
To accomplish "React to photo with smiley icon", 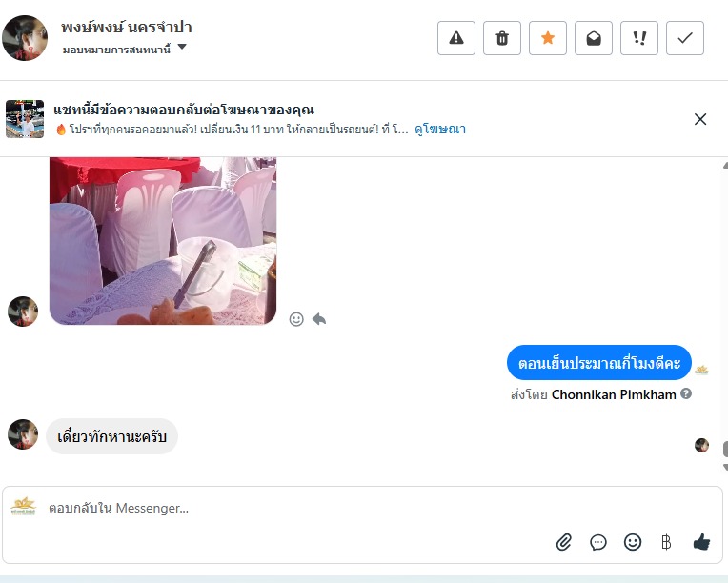I will (x=296, y=319).
